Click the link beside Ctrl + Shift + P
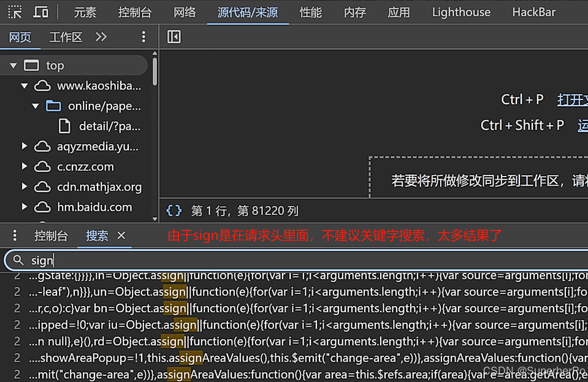The image size is (588, 382). (x=582, y=125)
